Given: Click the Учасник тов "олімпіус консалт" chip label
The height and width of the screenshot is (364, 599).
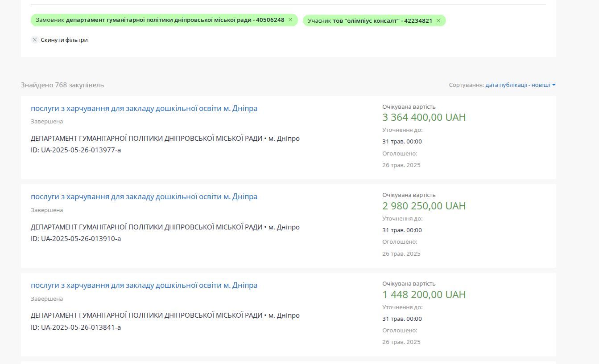Looking at the screenshot, I should click(x=370, y=21).
